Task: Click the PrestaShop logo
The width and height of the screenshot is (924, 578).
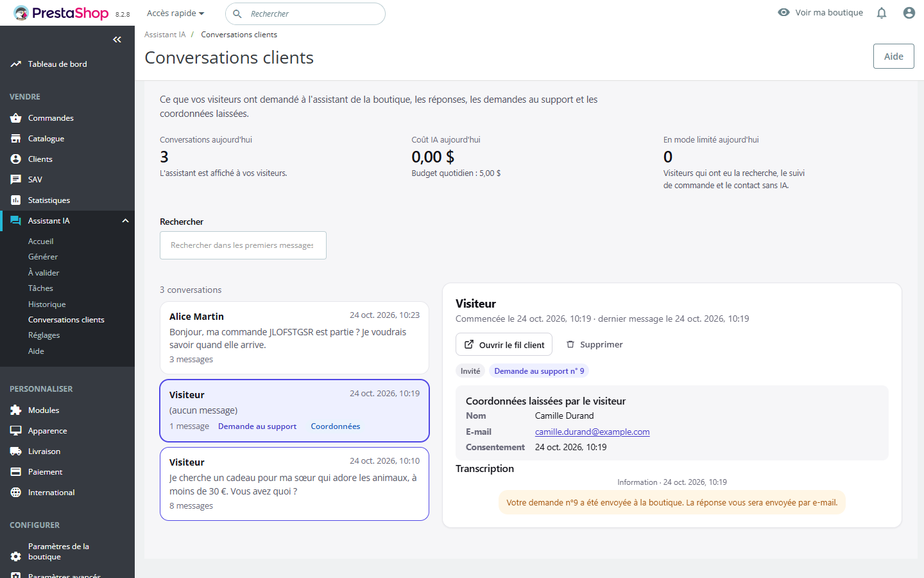Action: (61, 13)
